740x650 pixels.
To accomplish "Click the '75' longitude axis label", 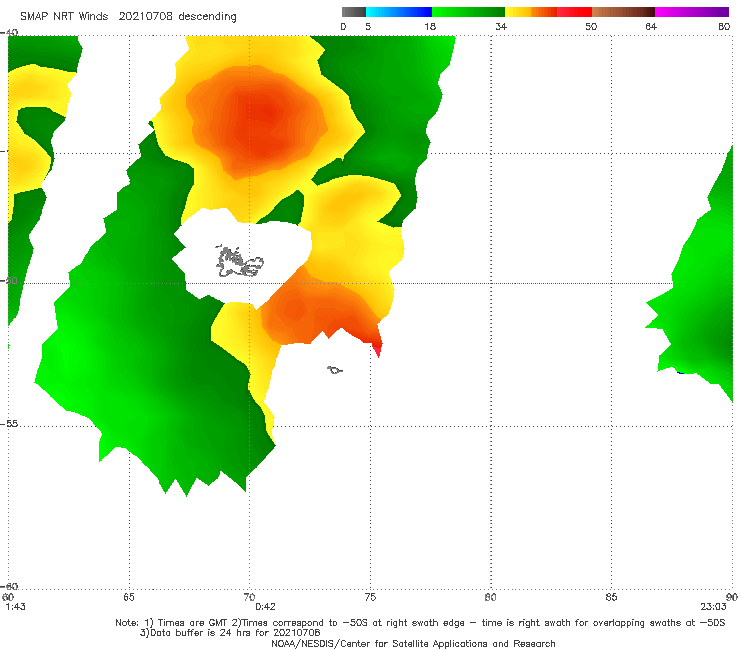I will [x=370, y=597].
